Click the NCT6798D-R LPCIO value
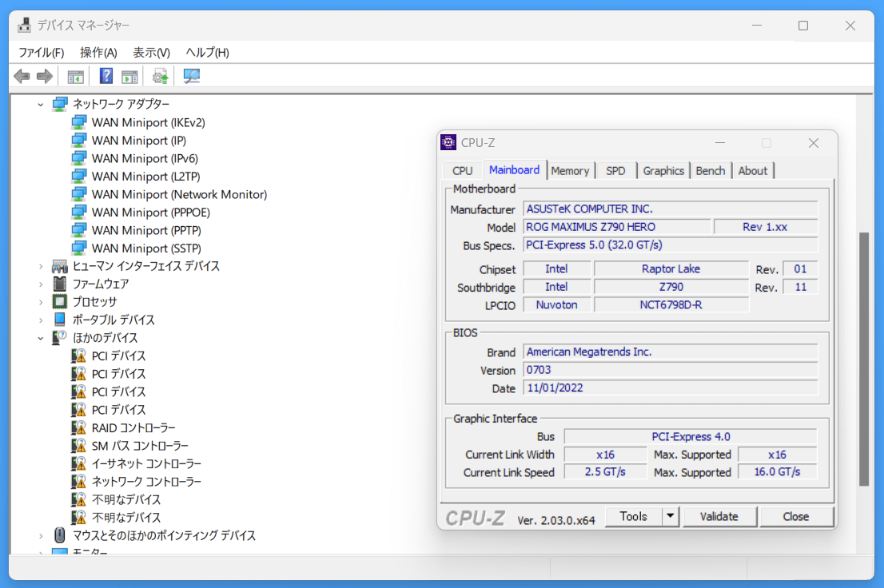 [671, 305]
